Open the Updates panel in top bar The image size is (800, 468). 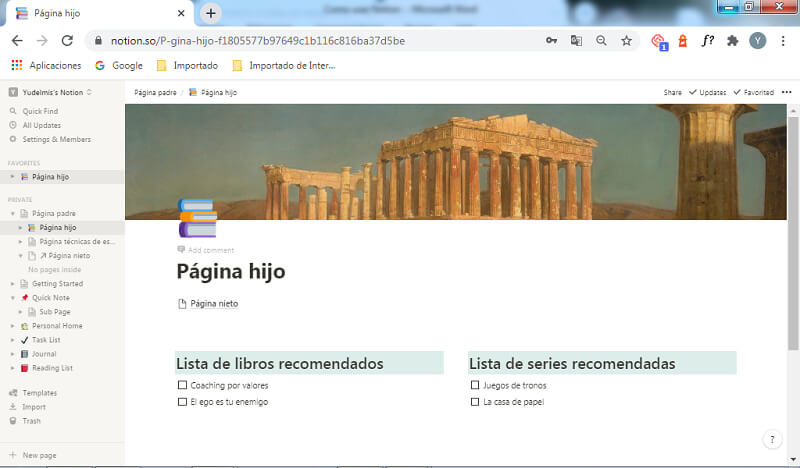(x=708, y=92)
